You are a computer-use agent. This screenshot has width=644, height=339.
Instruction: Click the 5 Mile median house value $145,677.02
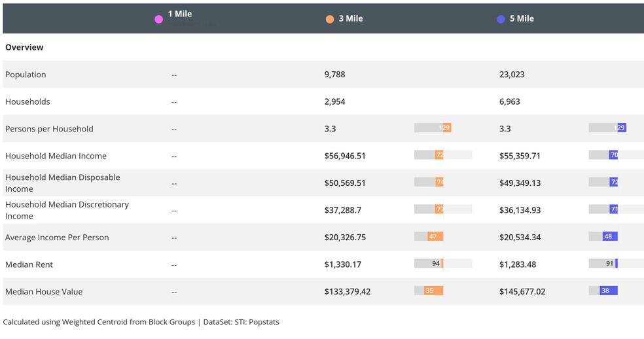point(522,292)
